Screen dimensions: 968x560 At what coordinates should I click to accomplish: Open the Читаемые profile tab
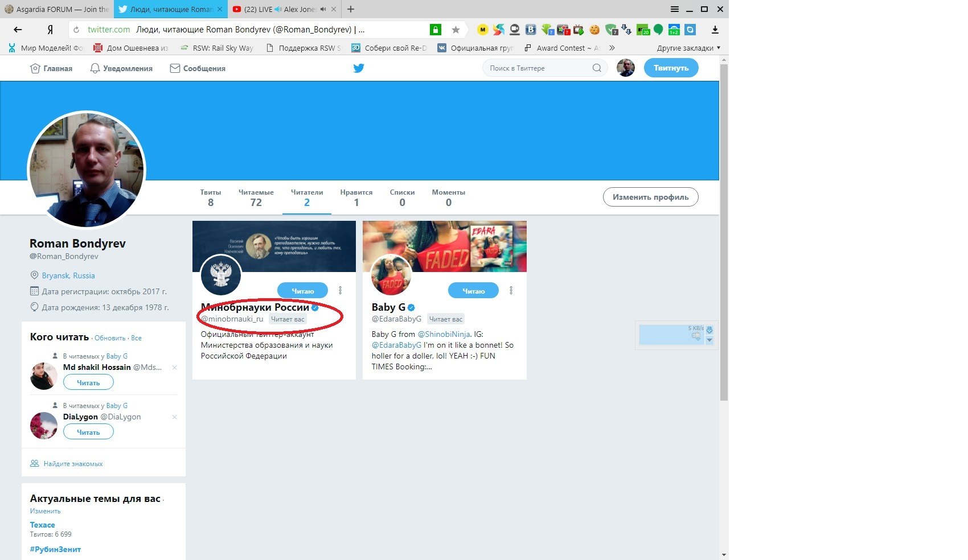pyautogui.click(x=256, y=197)
